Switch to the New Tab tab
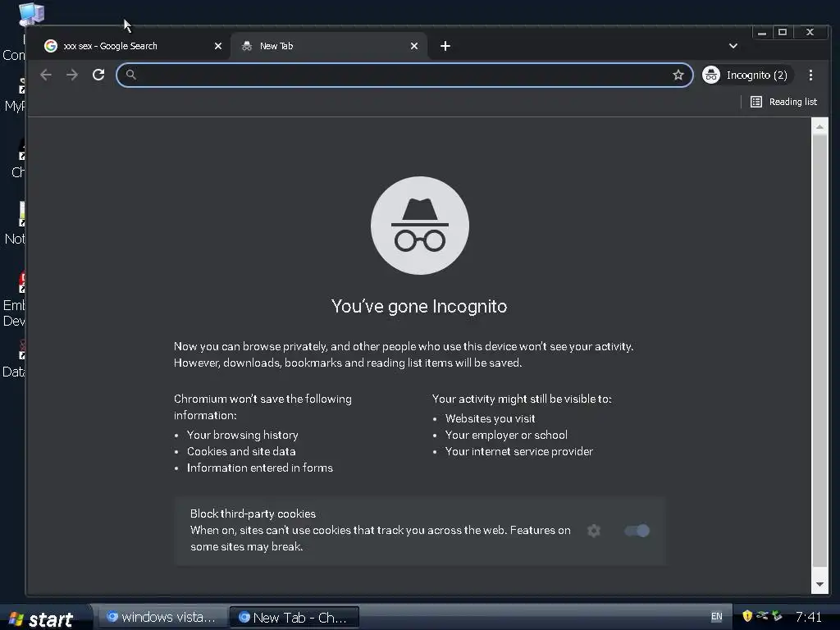Image resolution: width=840 pixels, height=630 pixels. (329, 46)
